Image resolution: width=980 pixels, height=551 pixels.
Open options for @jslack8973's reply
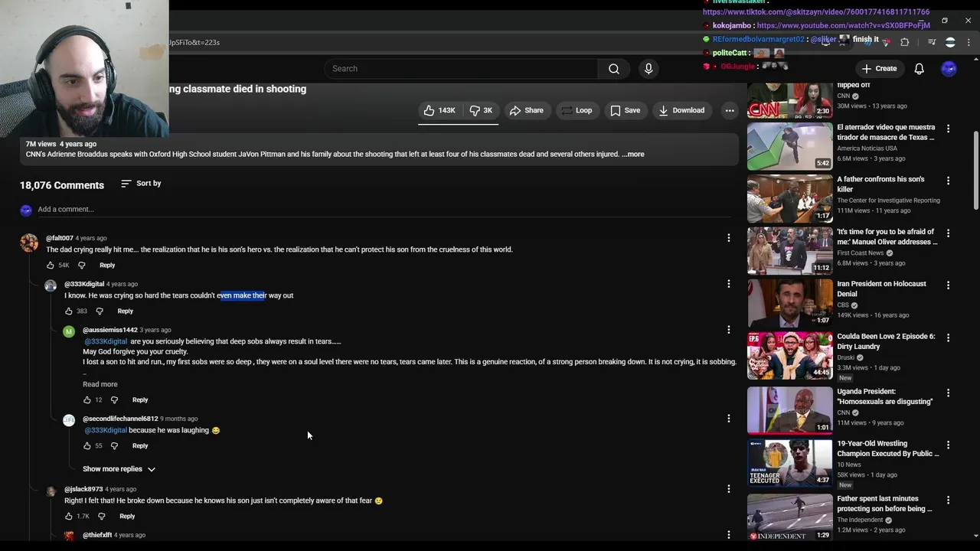click(729, 489)
